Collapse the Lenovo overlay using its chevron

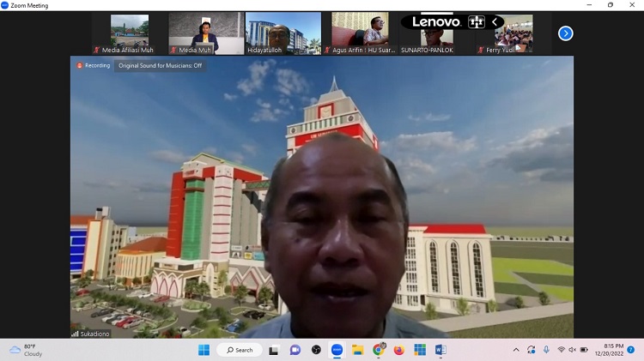(x=495, y=22)
